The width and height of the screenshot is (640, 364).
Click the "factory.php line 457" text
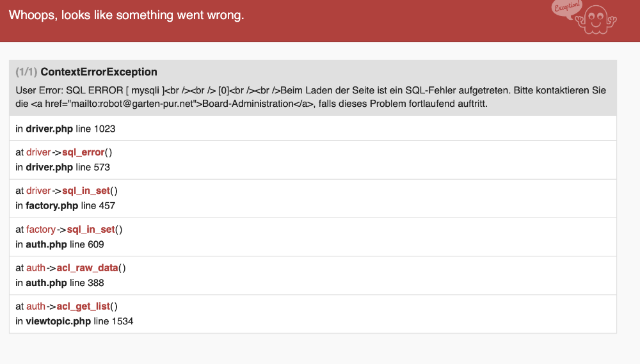point(65,205)
